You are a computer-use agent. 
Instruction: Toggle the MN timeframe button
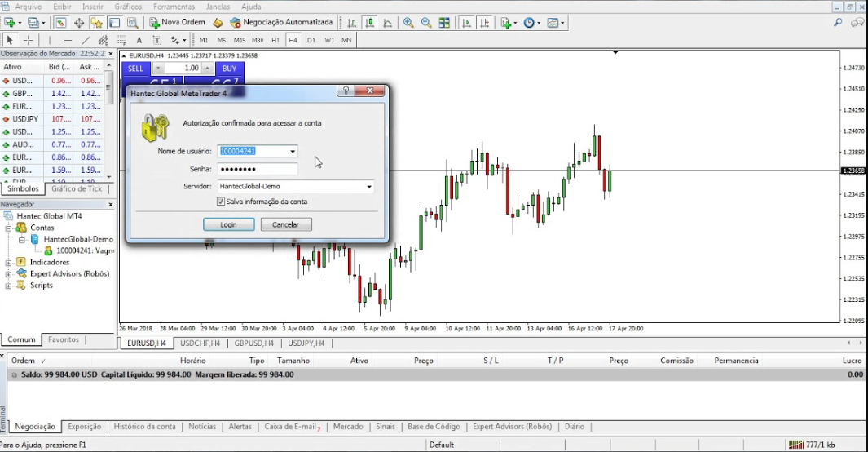[346, 40]
